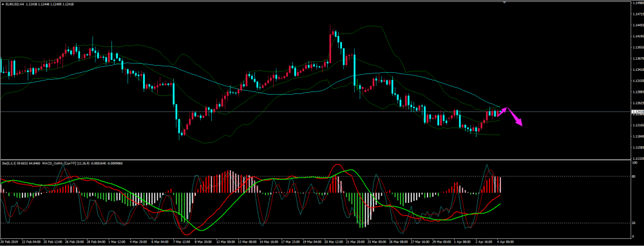Viewport: 644px width, 246px height.
Task: Select the magenta downward arrow drawing
Action: [515, 117]
